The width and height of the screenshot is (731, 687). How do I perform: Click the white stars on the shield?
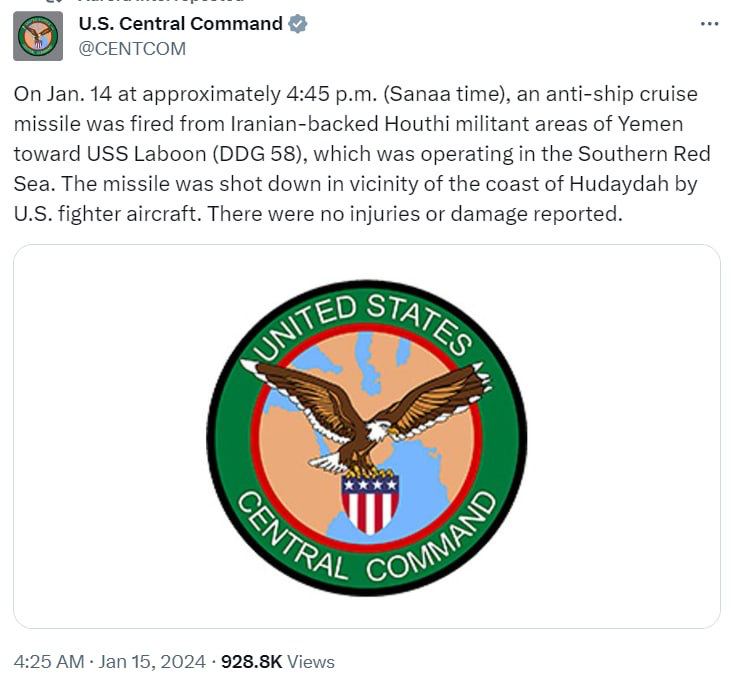pos(370,484)
